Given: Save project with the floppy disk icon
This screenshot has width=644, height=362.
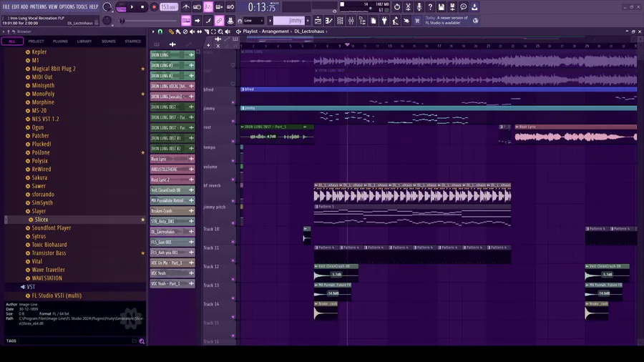Looking at the screenshot, I should 441,7.
